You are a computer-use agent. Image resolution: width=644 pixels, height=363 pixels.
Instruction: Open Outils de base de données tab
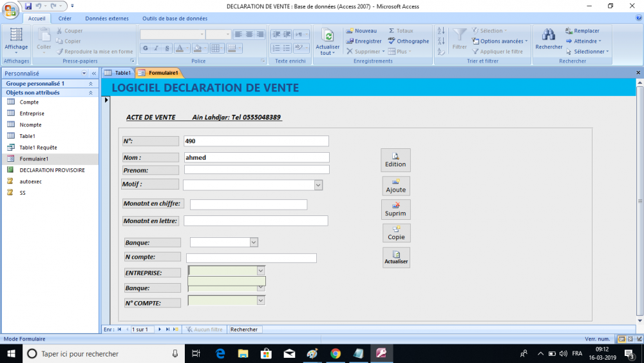pos(175,19)
